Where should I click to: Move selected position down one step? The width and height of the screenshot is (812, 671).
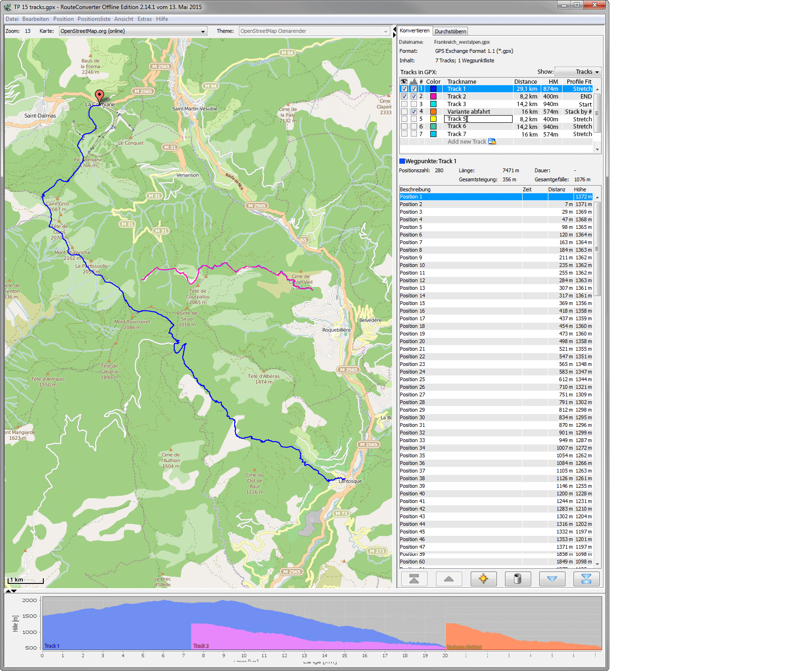552,579
